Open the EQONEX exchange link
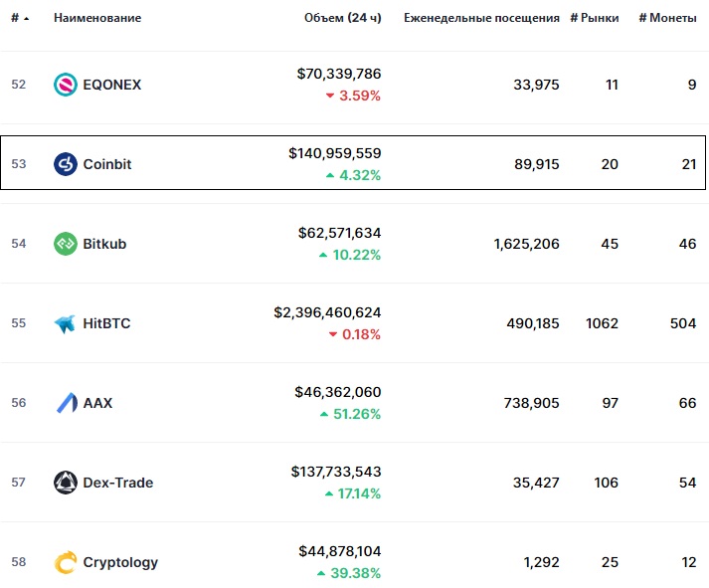Image resolution: width=709 pixels, height=588 pixels. (x=112, y=85)
